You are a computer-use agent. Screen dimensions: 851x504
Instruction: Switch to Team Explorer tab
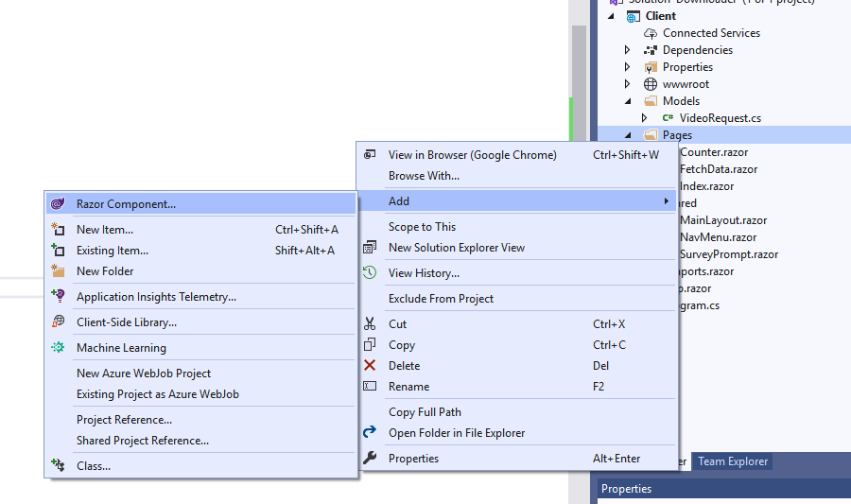[x=732, y=461]
